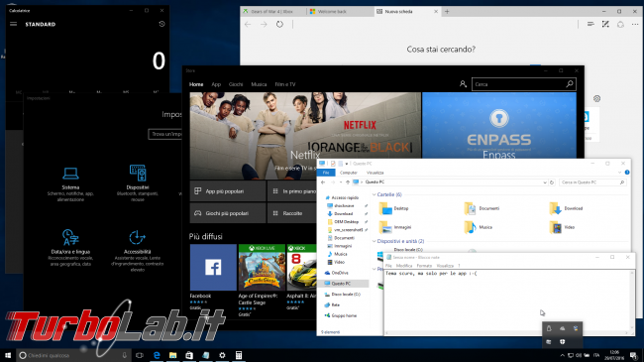The image size is (644, 362).
Task: Expand the Explorer ribbon chevron
Action: (x=619, y=173)
